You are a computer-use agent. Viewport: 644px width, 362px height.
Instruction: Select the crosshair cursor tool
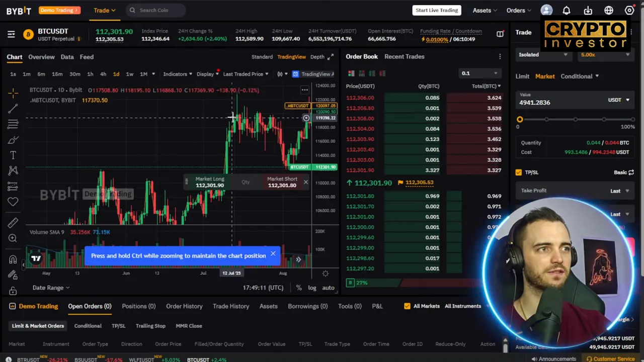click(13, 93)
